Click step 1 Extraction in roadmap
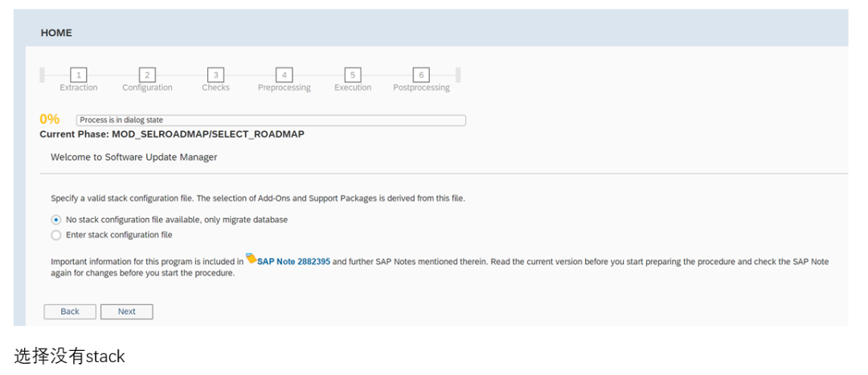Screen dimensions: 868x375 (79, 75)
